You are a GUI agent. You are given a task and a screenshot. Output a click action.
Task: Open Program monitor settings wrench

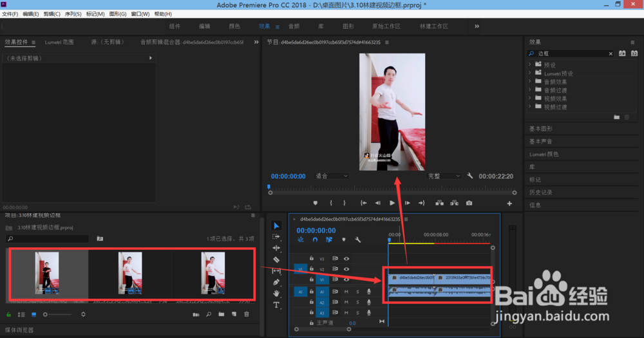[x=470, y=176]
